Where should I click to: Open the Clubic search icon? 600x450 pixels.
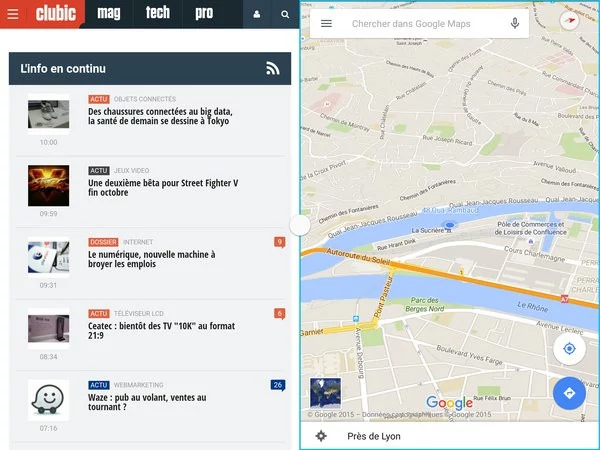[285, 14]
